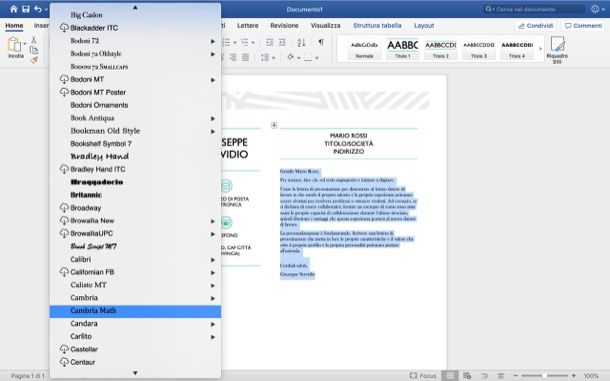Click the Condividi button
This screenshot has width=610, height=381.
(536, 26)
